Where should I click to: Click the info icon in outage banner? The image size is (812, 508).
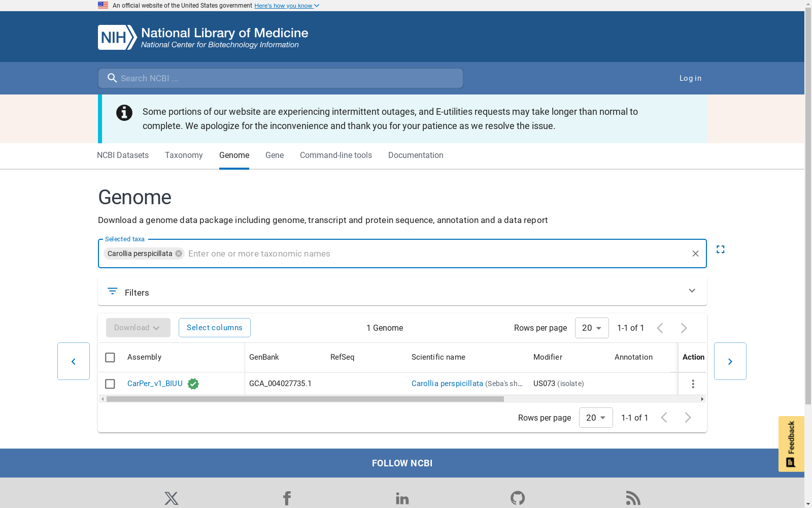124,113
